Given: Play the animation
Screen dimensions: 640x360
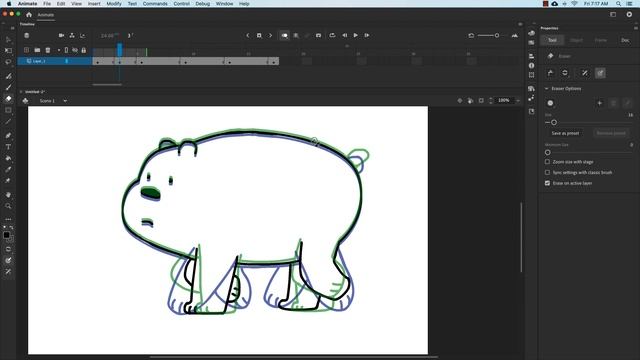Looking at the screenshot, I should 356,36.
